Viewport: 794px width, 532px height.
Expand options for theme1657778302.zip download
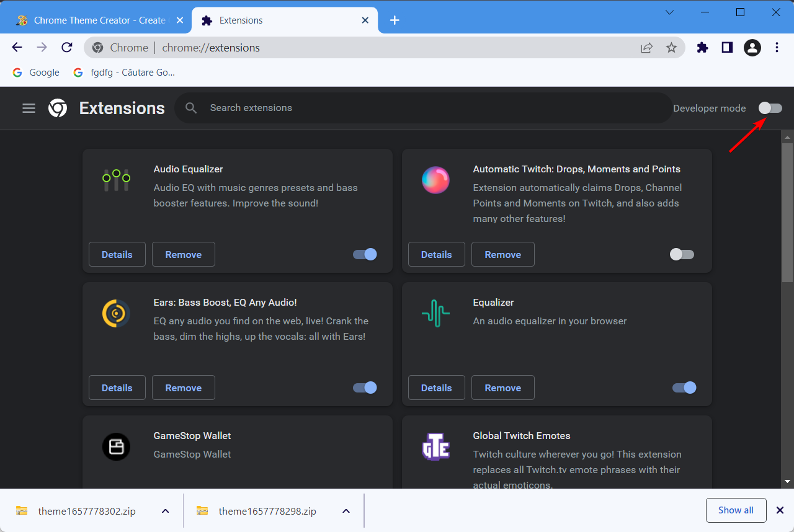[x=165, y=511]
